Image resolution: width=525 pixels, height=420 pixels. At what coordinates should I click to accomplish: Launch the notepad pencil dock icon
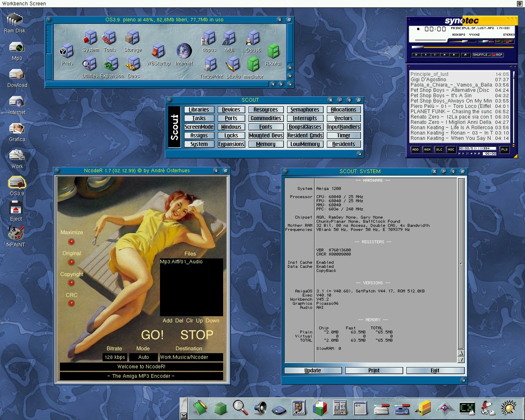pos(201,408)
